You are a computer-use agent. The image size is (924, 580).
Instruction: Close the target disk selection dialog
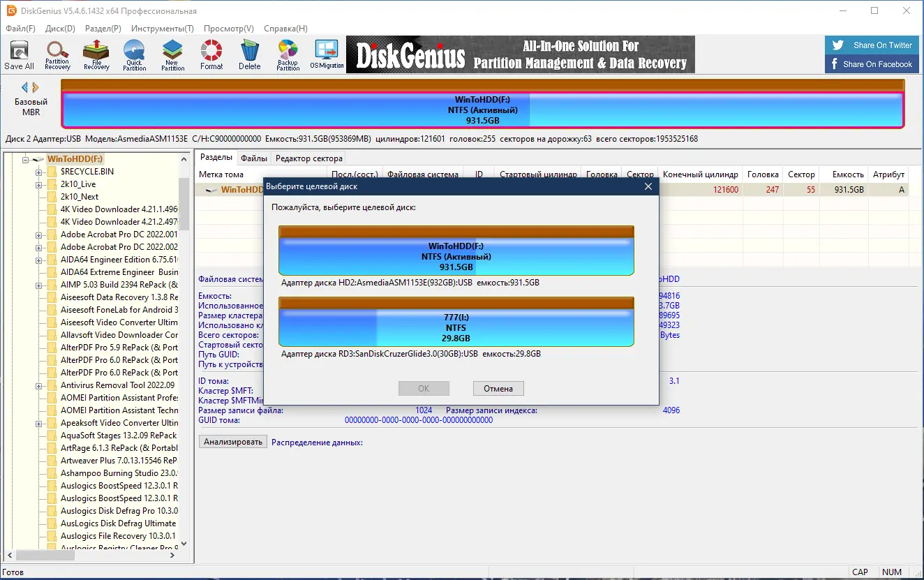click(648, 186)
